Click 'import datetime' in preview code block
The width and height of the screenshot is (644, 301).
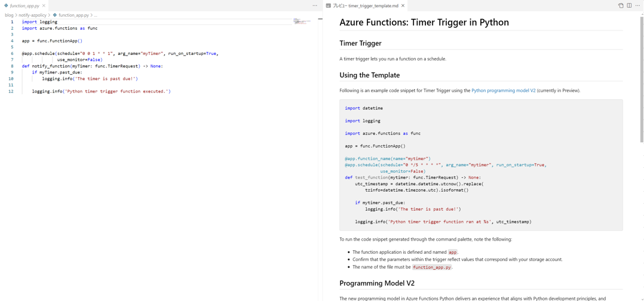(363, 108)
